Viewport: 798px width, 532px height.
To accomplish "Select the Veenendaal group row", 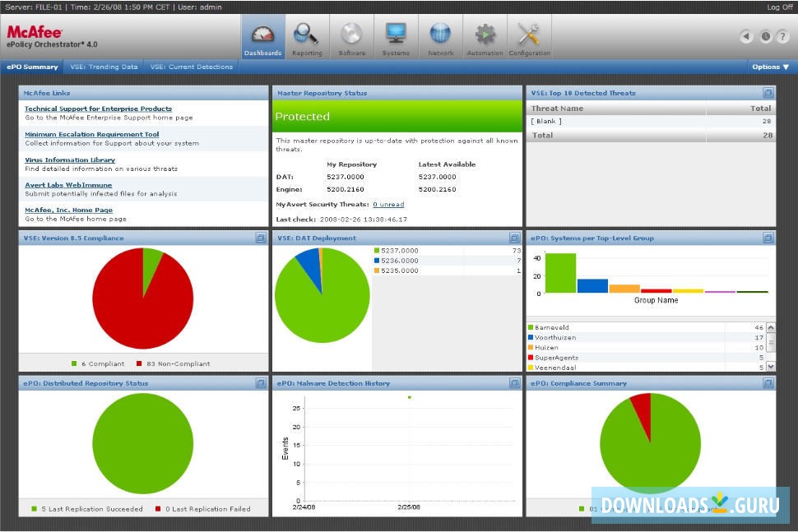I will (x=647, y=368).
